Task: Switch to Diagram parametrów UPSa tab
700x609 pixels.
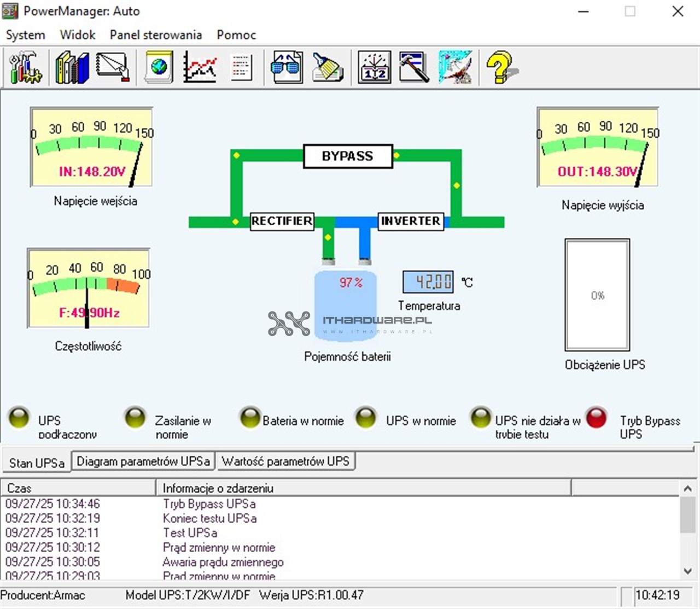Action: coord(143,461)
